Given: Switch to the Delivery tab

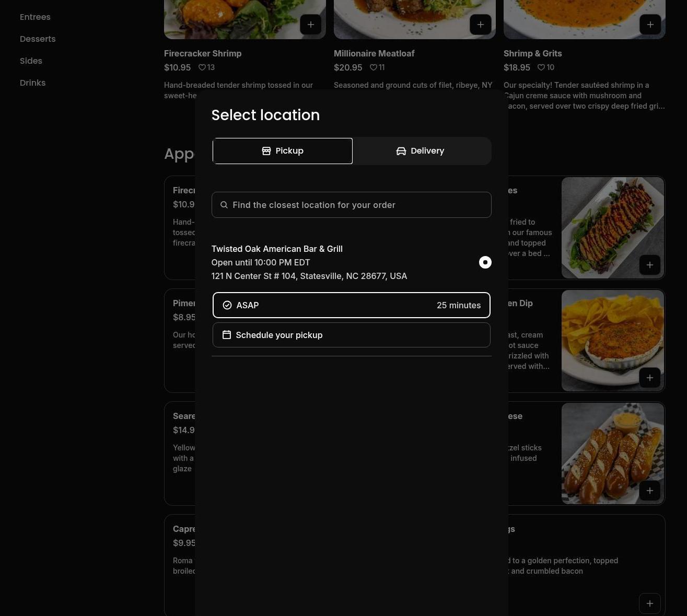Looking at the screenshot, I should tap(421, 151).
